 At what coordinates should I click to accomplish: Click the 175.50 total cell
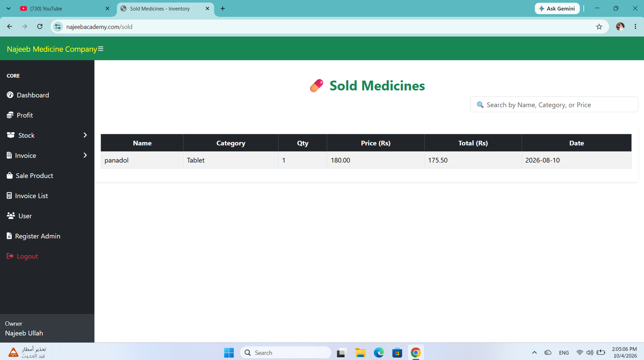click(473, 160)
